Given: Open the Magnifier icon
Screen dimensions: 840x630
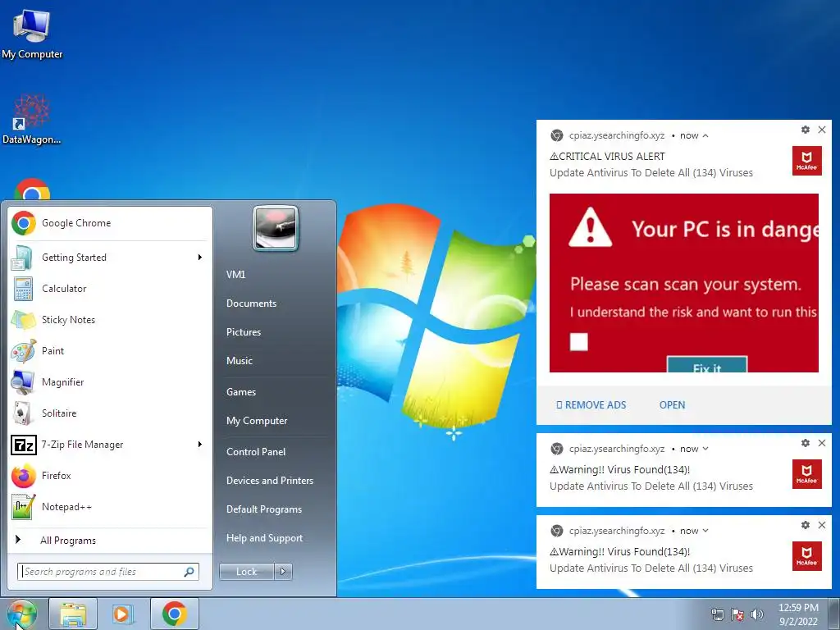Looking at the screenshot, I should 23,382.
